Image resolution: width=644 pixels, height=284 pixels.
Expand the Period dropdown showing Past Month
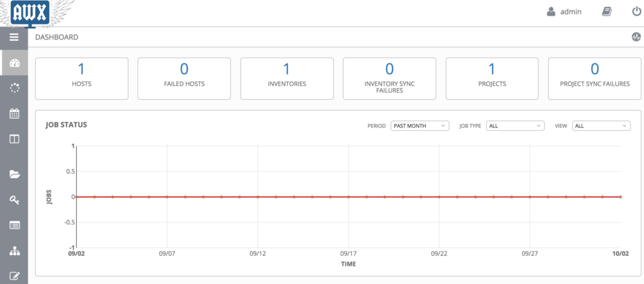[419, 126]
